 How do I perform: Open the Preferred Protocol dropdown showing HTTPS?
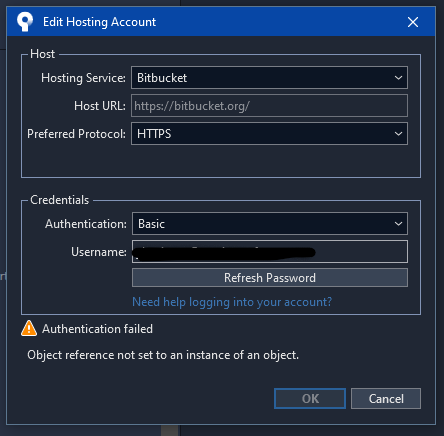tap(269, 134)
